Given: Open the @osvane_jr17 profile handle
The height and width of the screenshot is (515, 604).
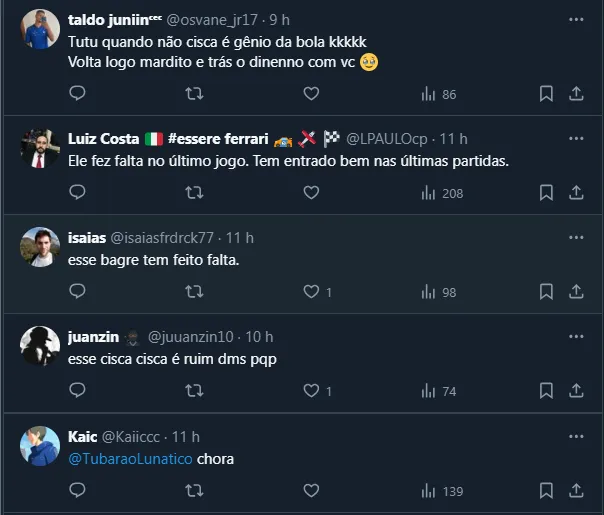Looking at the screenshot, I should click(x=217, y=19).
